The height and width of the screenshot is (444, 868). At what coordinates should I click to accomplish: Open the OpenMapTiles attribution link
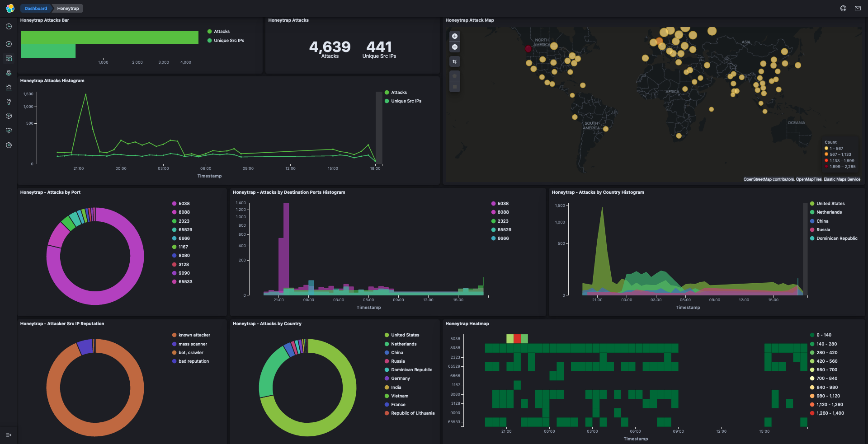click(x=809, y=179)
